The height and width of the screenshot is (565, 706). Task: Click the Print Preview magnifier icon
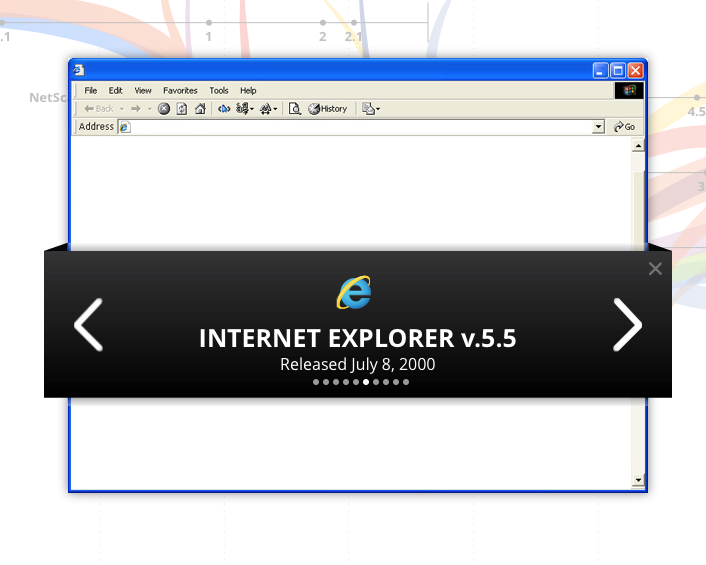(295, 109)
